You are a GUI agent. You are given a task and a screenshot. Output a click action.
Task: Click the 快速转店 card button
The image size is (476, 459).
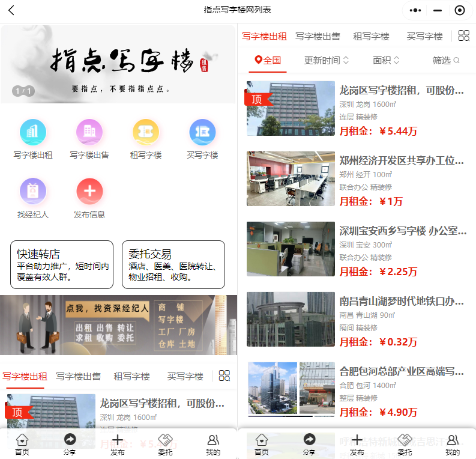62,264
